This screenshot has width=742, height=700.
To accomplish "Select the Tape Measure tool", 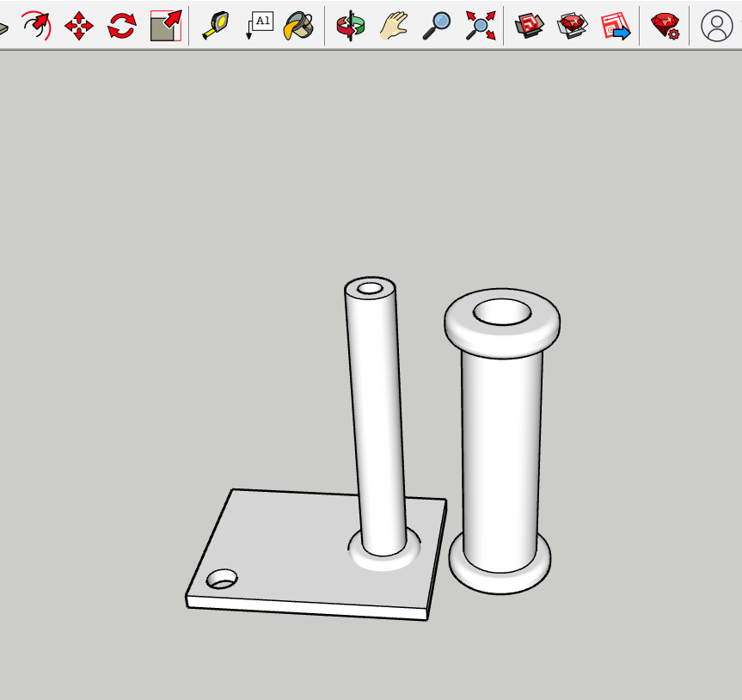I will pos(216,26).
